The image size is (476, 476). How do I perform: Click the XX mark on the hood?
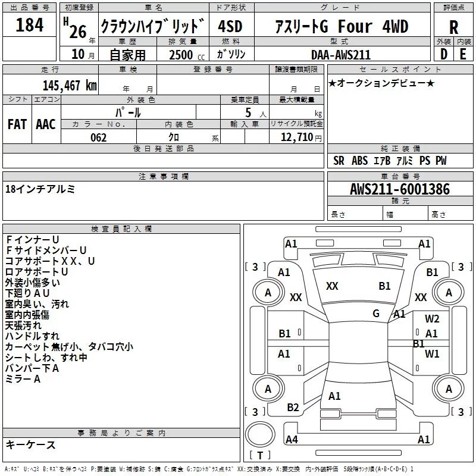[332, 286]
